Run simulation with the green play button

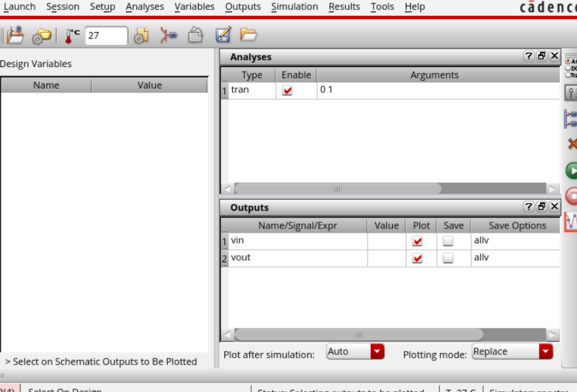pos(572,171)
